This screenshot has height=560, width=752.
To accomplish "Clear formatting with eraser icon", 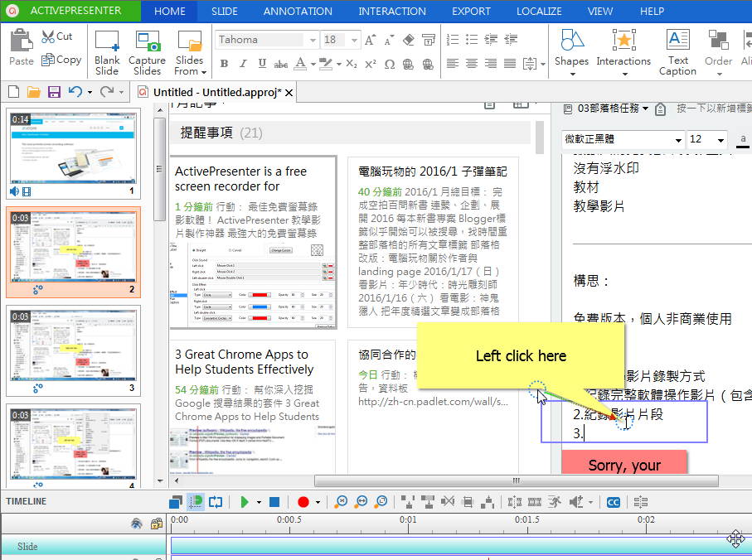I will click(408, 40).
